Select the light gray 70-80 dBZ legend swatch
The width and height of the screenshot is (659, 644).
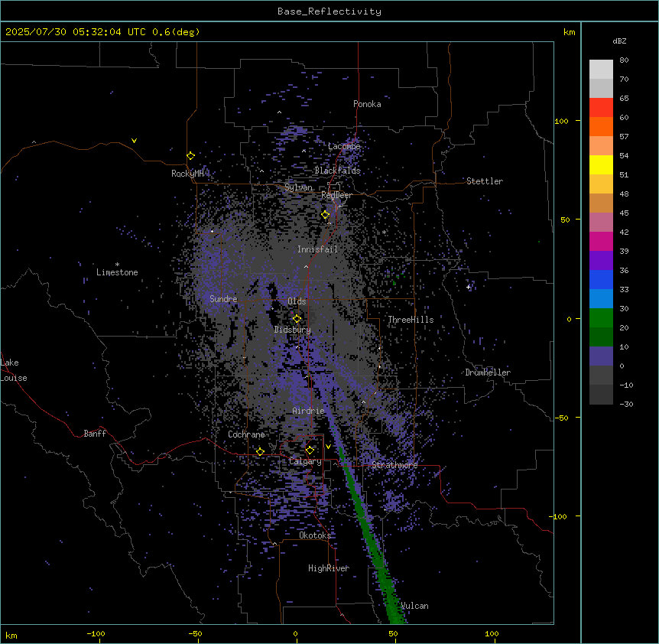[x=601, y=70]
